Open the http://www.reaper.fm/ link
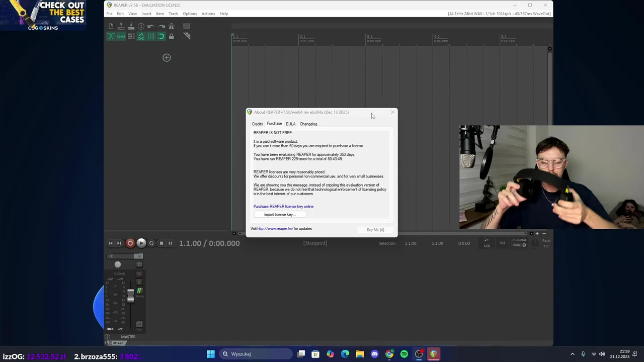The width and height of the screenshot is (644, 362). pos(275,229)
